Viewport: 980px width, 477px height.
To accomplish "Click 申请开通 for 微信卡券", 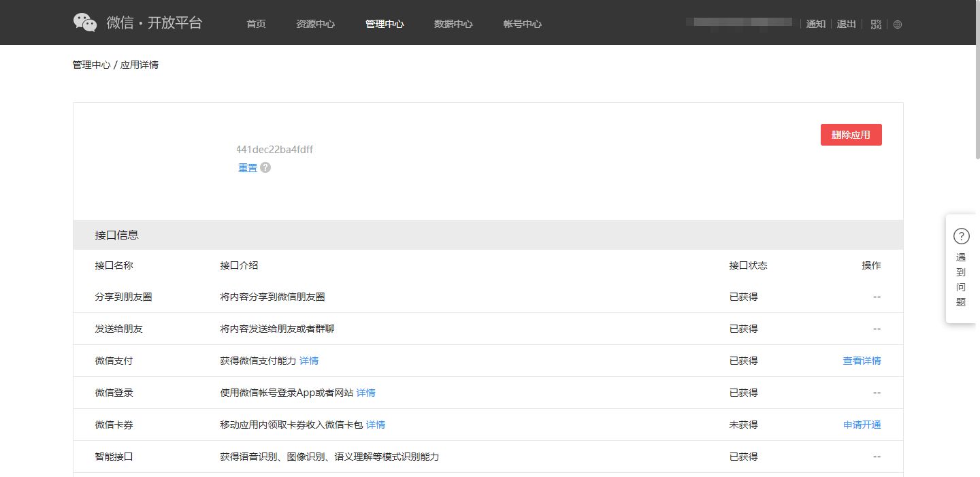I will click(862, 425).
